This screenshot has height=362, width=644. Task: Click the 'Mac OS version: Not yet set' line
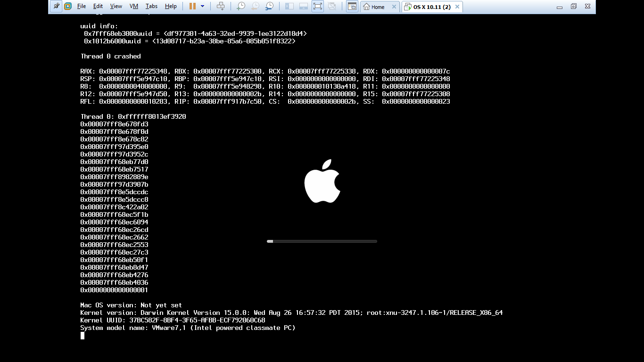click(x=131, y=305)
